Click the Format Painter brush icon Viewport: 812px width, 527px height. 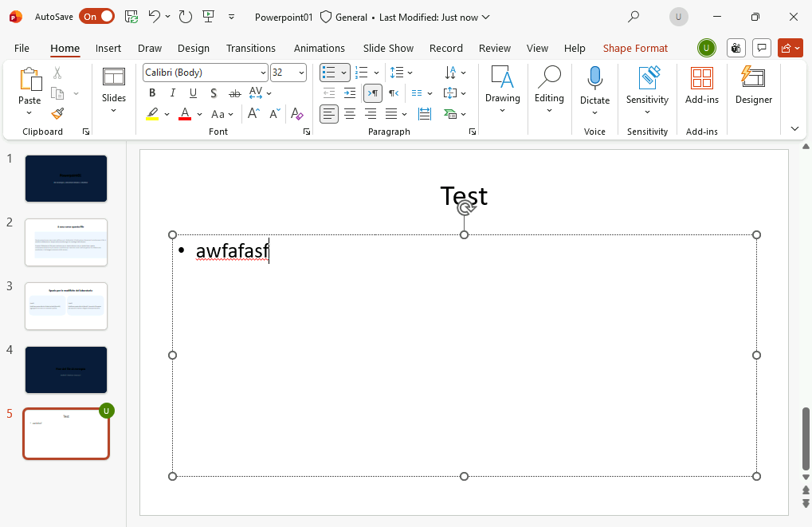tap(57, 113)
